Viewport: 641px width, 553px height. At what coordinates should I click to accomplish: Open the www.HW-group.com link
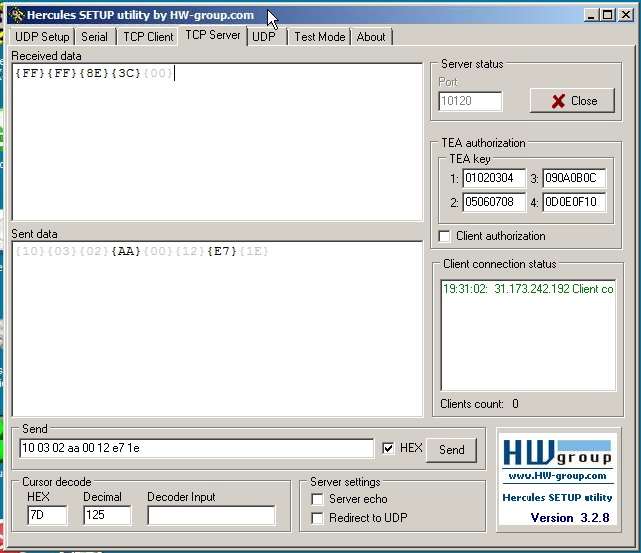(557, 476)
